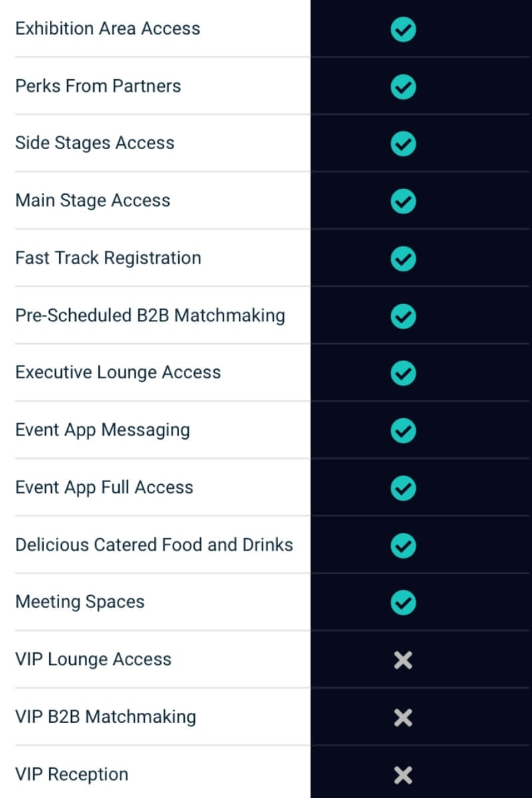Select the Meeting Spaces checkmark icon
This screenshot has width=532, height=798.
coord(403,602)
